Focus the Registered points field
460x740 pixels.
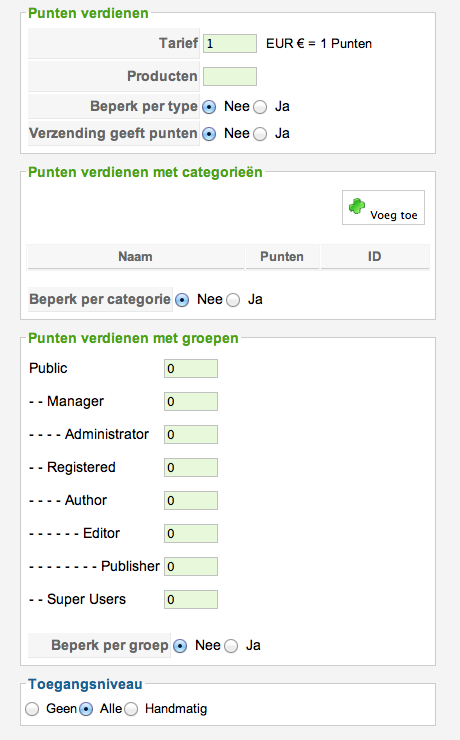pos(191,468)
